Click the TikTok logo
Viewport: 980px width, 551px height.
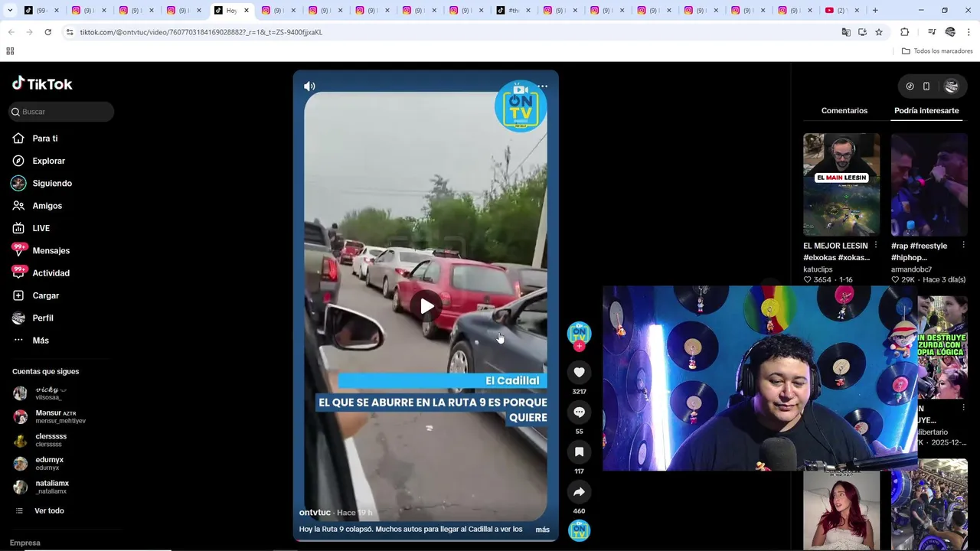(42, 83)
